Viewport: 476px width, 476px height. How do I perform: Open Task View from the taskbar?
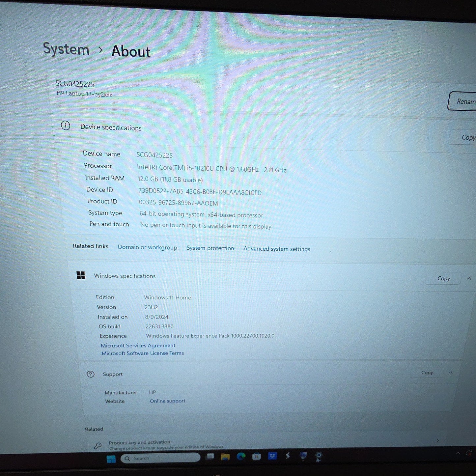(210, 457)
